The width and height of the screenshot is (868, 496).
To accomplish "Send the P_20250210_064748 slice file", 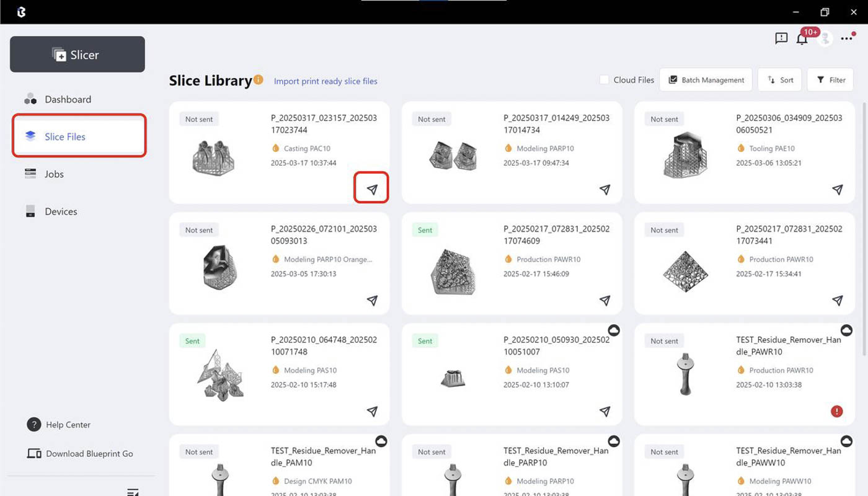I will [372, 412].
